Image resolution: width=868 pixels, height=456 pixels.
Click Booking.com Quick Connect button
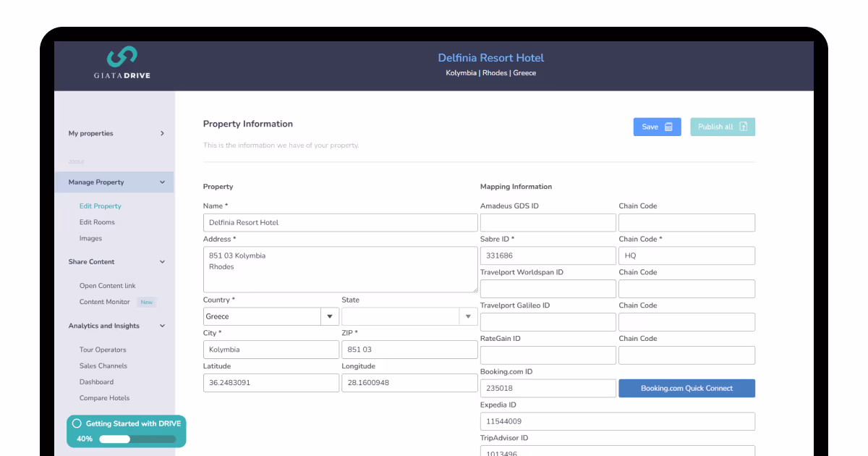pyautogui.click(x=686, y=389)
